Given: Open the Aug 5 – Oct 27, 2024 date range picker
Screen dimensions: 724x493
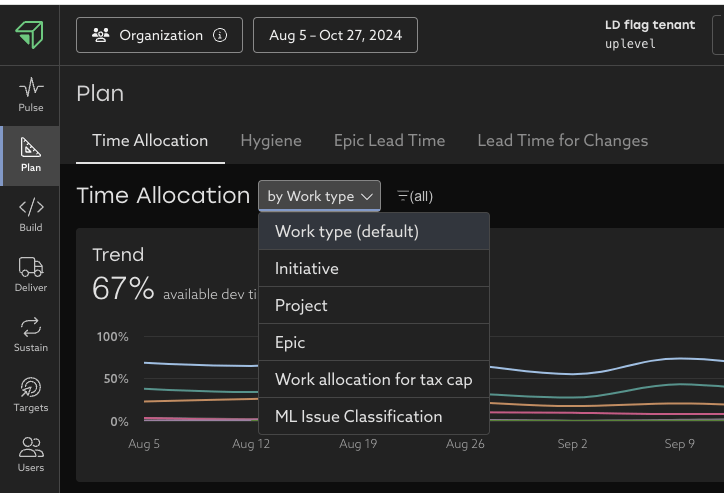Looking at the screenshot, I should click(335, 35).
